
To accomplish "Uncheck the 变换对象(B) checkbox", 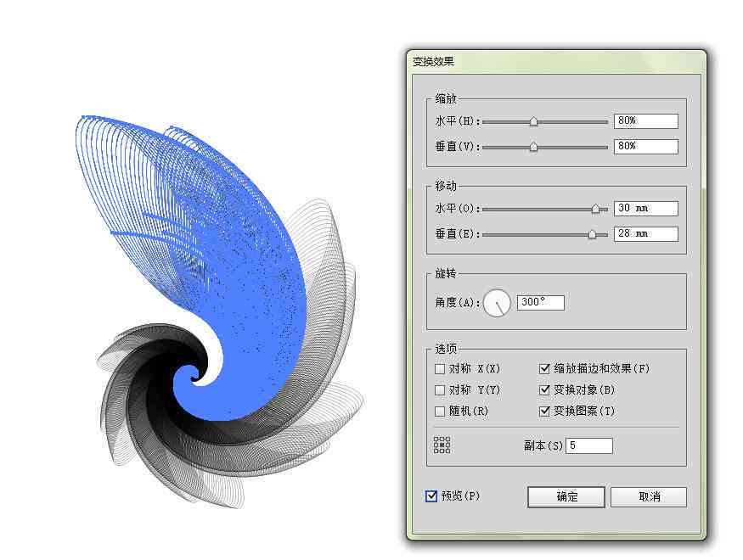I will pyautogui.click(x=544, y=389).
